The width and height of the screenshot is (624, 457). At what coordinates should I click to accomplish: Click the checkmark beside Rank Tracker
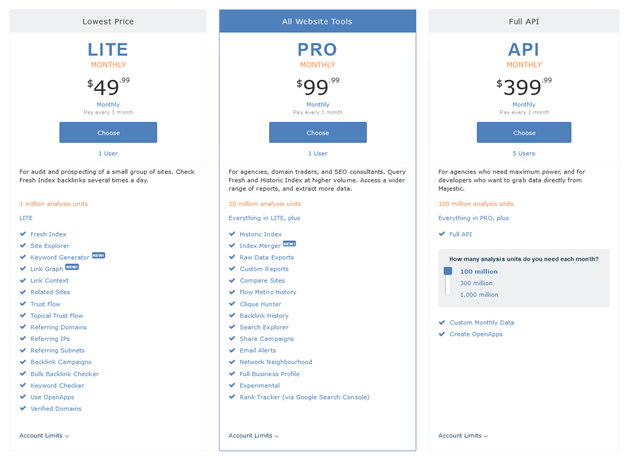[x=233, y=397]
